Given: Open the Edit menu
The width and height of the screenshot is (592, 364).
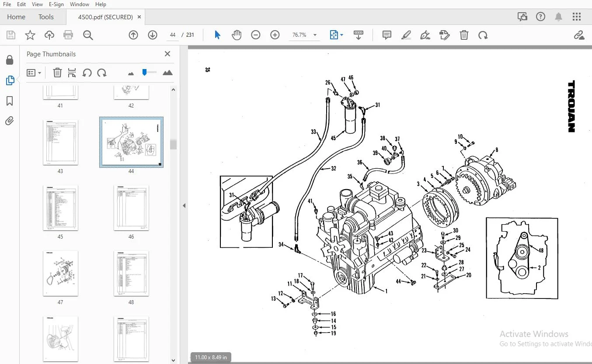Looking at the screenshot, I should [x=21, y=4].
